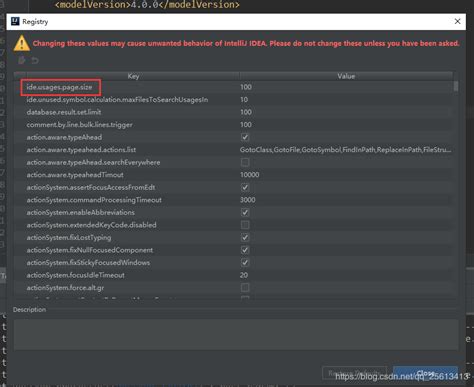Click the yellow warning triangle icon

click(22, 43)
